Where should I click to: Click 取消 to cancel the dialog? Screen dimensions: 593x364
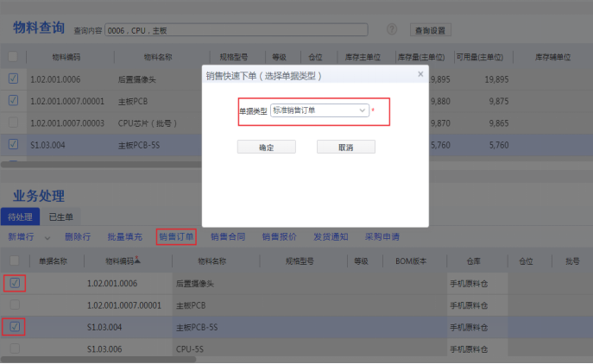coord(345,147)
